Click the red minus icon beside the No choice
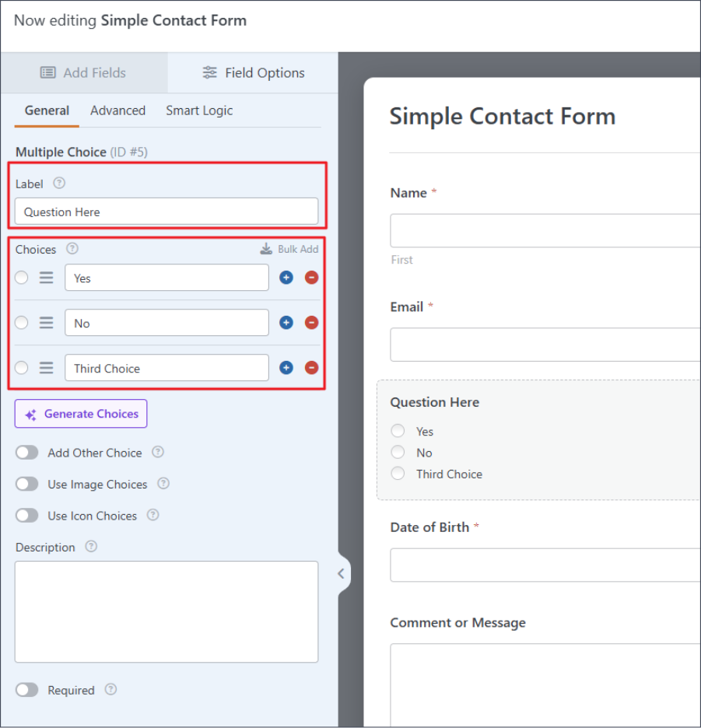Viewport: 701px width, 728px height. point(311,322)
